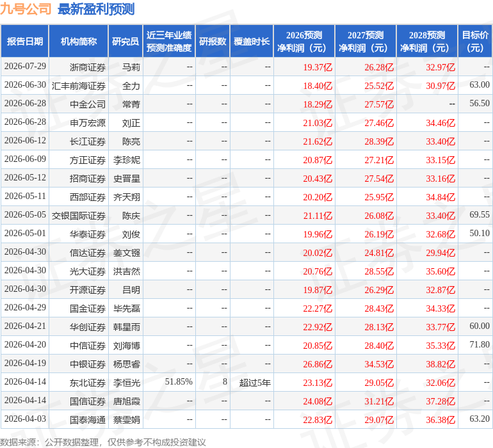The image size is (493, 448).
Task: Click institution 中信证券
Action: 88,345
